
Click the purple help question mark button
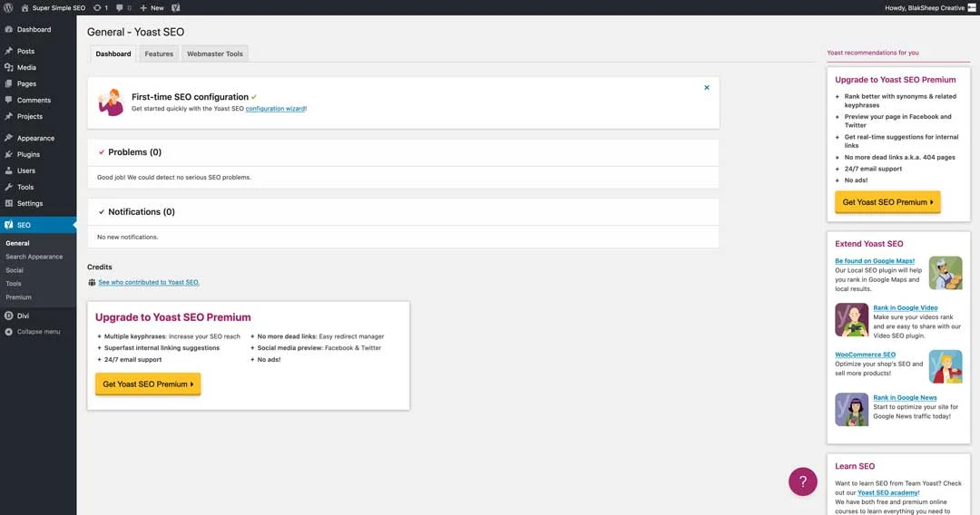[802, 481]
